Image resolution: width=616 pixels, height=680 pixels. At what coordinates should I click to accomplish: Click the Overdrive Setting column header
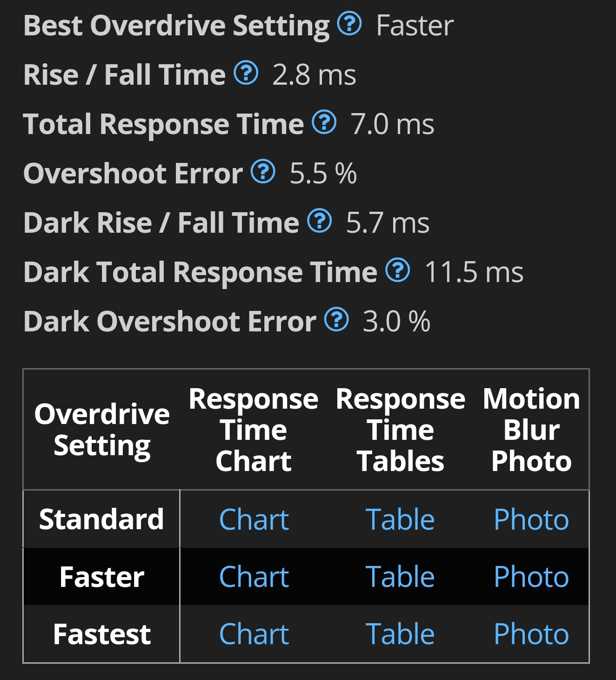(102, 430)
